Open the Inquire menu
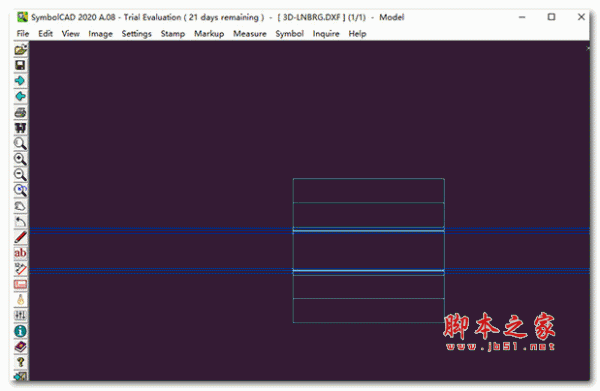Screen dimensions: 600x391 [x=326, y=34]
